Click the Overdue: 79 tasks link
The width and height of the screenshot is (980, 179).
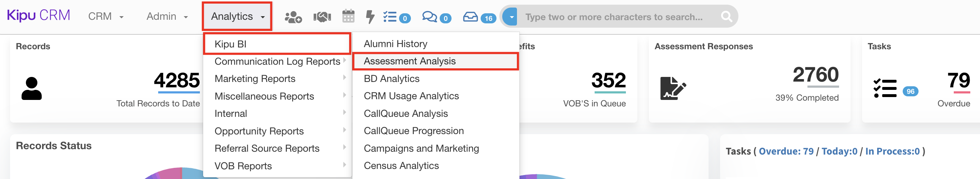[786, 151]
